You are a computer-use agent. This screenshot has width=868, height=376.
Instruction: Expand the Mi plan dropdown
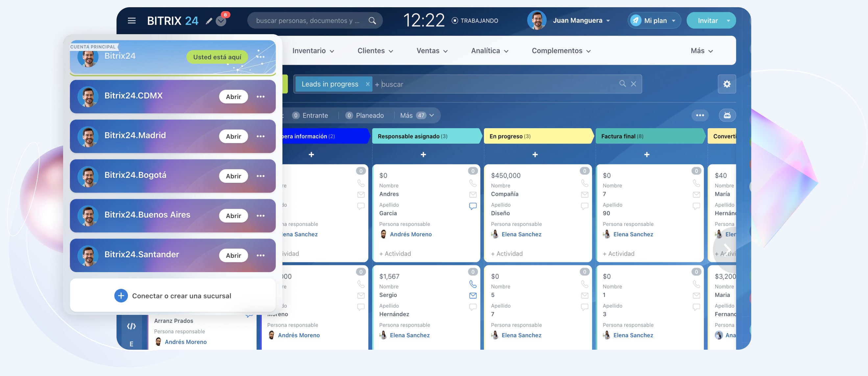pyautogui.click(x=654, y=21)
